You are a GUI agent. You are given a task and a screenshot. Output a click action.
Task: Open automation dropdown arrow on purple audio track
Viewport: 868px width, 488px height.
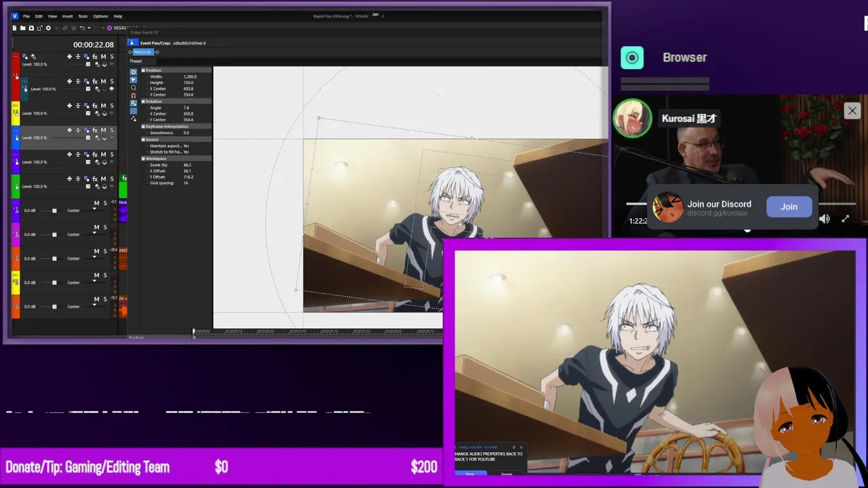[94, 209]
